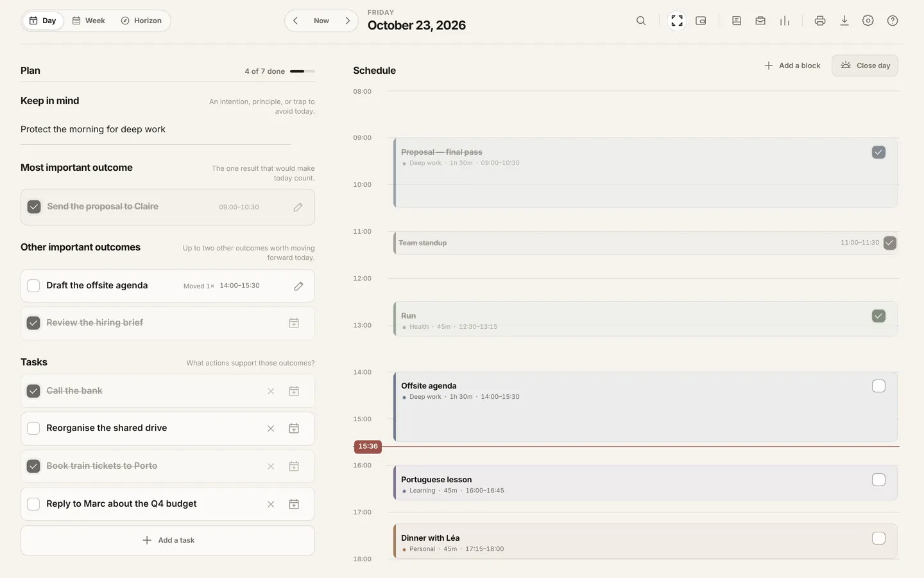Screen dimensions: 924x578
Task: Edit Send the proposal to Claire with pencil
Action: point(298,207)
